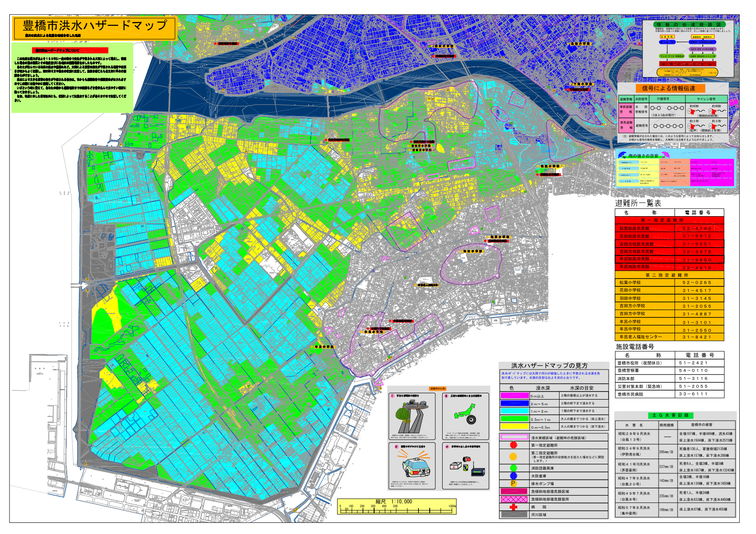Click the crimson 急傾斜地崩壊危険区域 legend symbol
756x534 pixels.
point(514,491)
